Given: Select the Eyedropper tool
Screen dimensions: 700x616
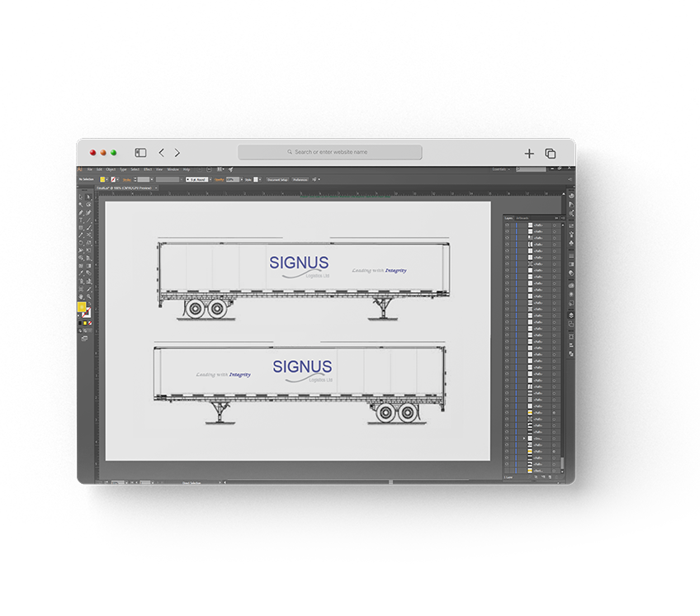Looking at the screenshot, I should pos(81,273).
